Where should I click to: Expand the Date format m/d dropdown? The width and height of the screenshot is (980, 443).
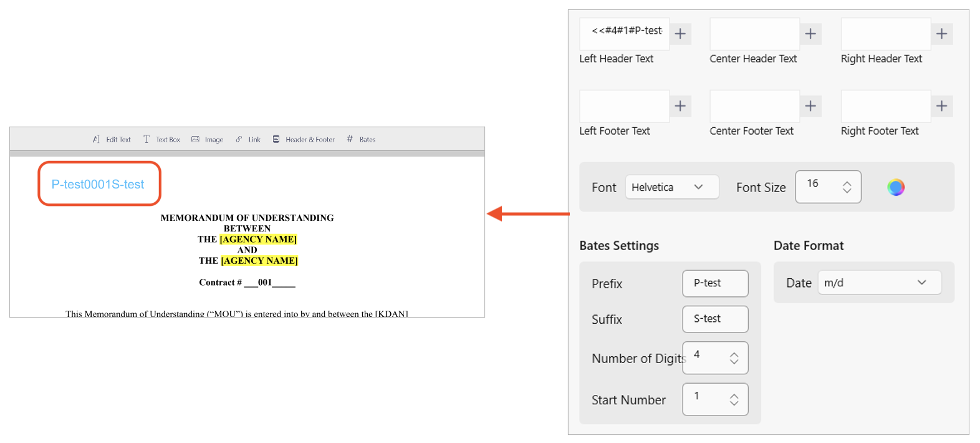[x=879, y=283]
